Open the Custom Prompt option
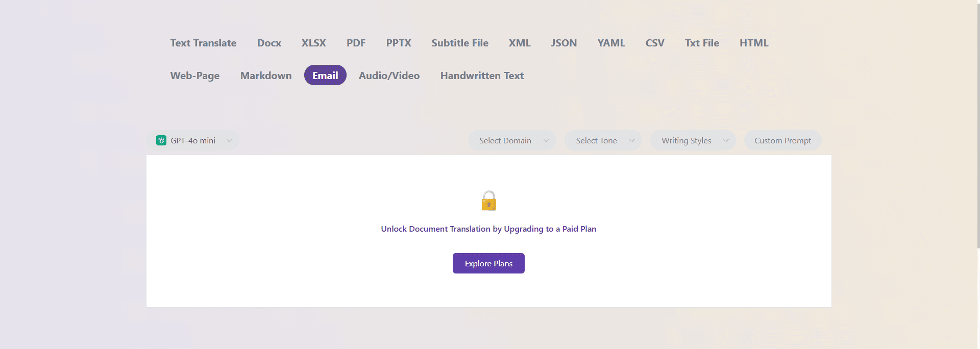980x349 pixels. [x=782, y=140]
